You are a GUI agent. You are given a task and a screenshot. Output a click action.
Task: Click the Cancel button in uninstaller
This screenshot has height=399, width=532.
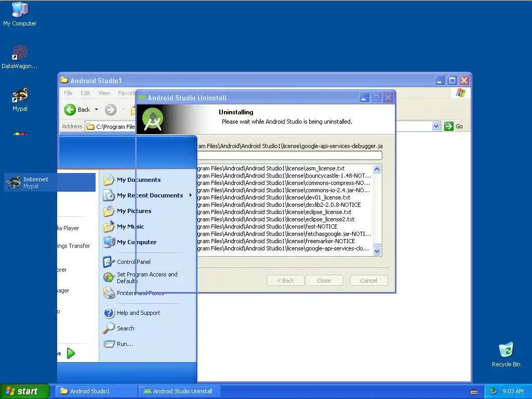[x=369, y=280]
